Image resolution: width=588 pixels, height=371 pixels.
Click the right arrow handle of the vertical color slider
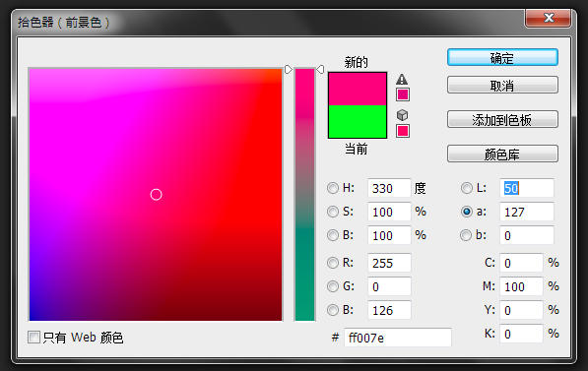[320, 69]
